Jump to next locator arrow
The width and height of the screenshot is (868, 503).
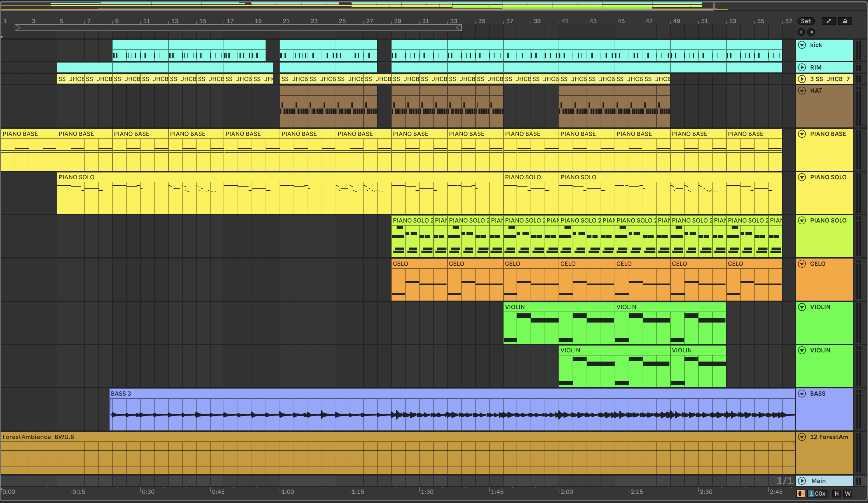point(811,32)
